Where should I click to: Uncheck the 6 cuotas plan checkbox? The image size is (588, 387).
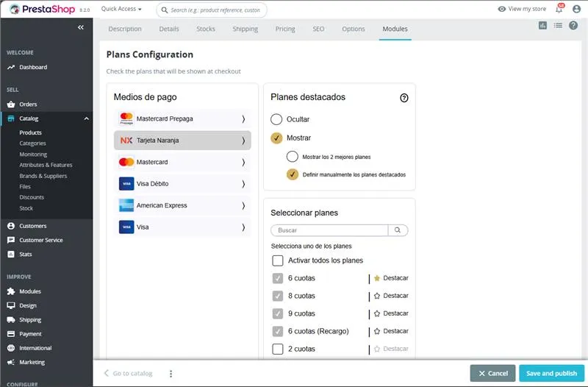pyautogui.click(x=278, y=278)
